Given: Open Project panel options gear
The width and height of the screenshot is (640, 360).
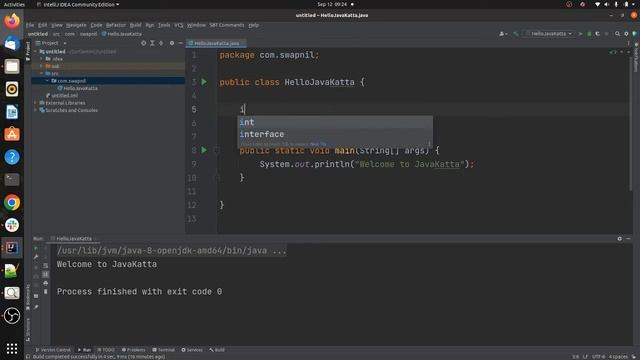Looking at the screenshot, I should pyautogui.click(x=172, y=43).
